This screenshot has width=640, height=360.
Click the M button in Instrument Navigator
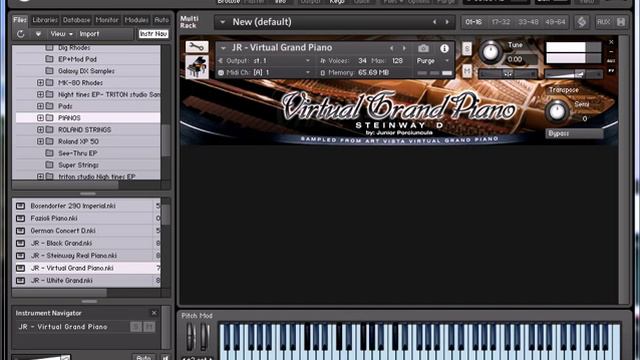[x=149, y=327]
